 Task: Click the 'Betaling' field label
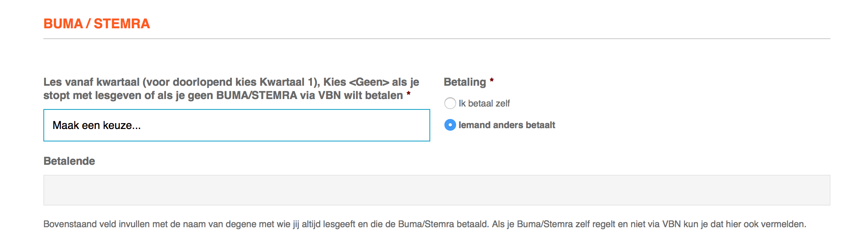click(x=465, y=82)
